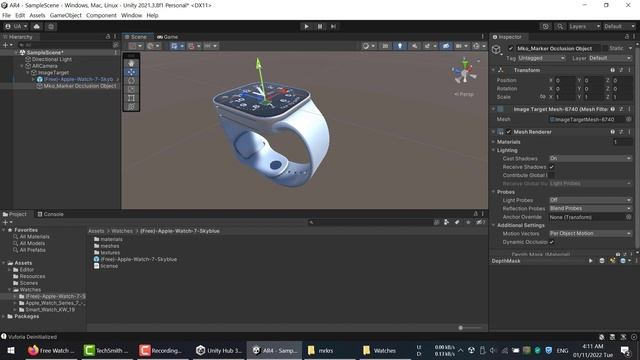Collapse the Watches folder in Project
This screenshot has width=640, height=360.
(x=9, y=290)
